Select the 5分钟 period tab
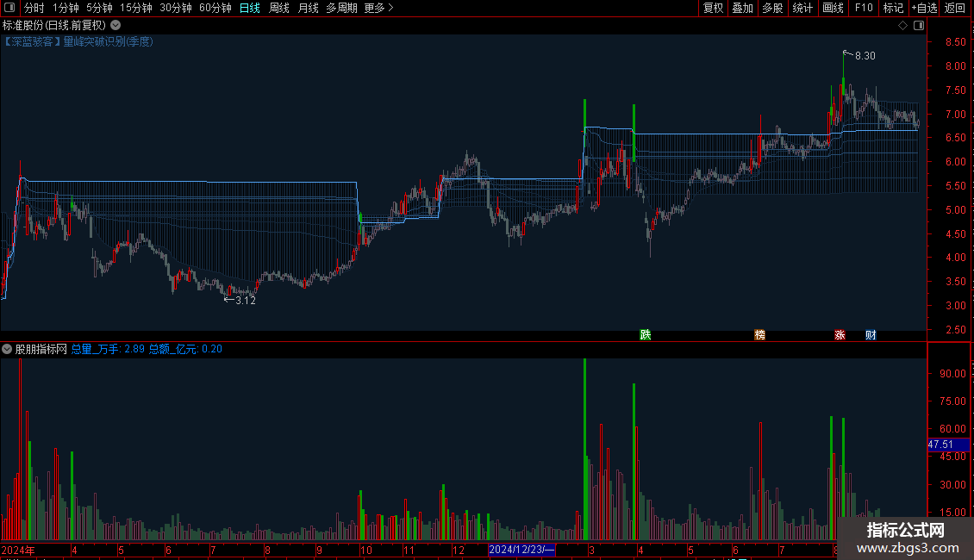974x560 pixels. pyautogui.click(x=99, y=8)
